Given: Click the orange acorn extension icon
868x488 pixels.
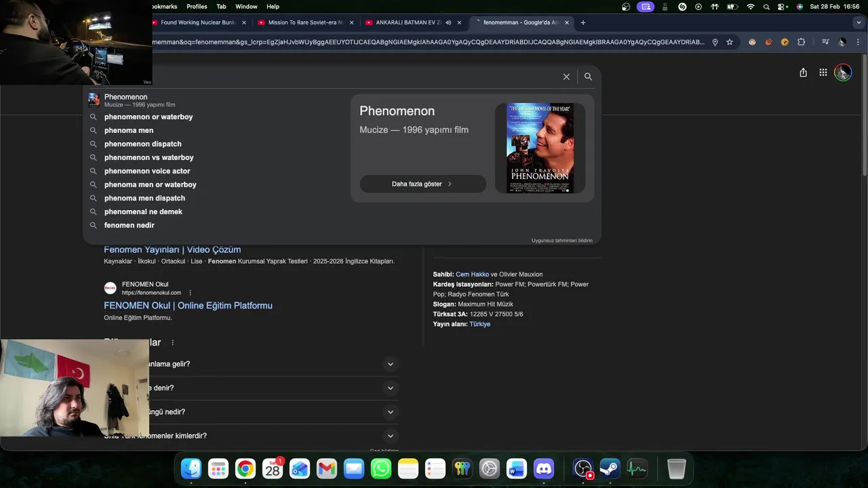Looking at the screenshot, I should 768,42.
